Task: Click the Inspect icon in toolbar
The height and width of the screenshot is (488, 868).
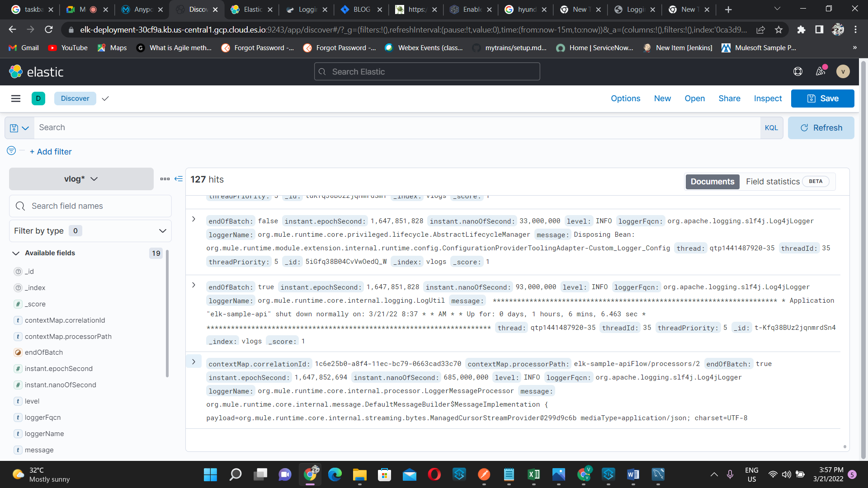Action: click(x=767, y=99)
